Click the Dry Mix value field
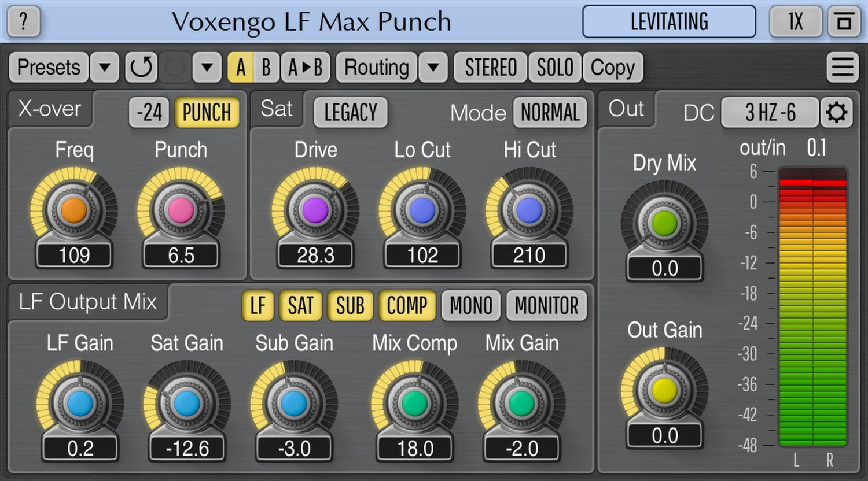Viewport: 868px width, 481px height. [x=664, y=269]
